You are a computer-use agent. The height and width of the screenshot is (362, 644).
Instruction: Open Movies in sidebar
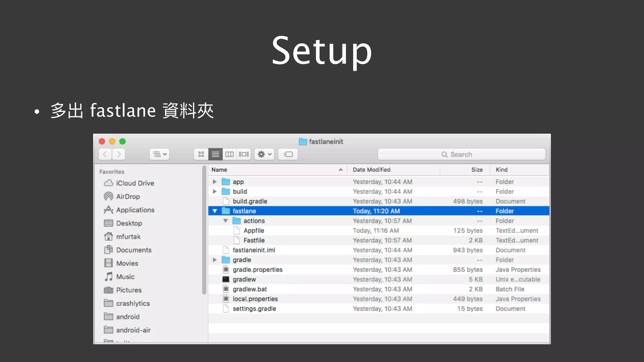pos(121,263)
